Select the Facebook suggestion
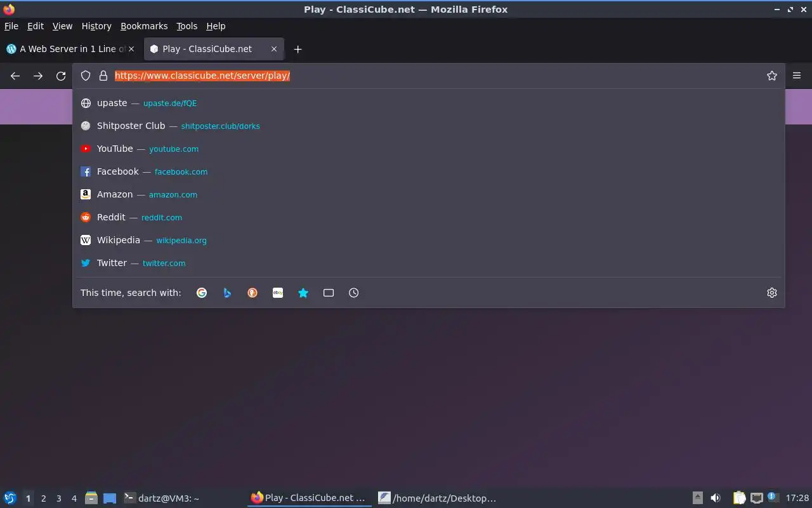This screenshot has width=812, height=508. click(429, 171)
